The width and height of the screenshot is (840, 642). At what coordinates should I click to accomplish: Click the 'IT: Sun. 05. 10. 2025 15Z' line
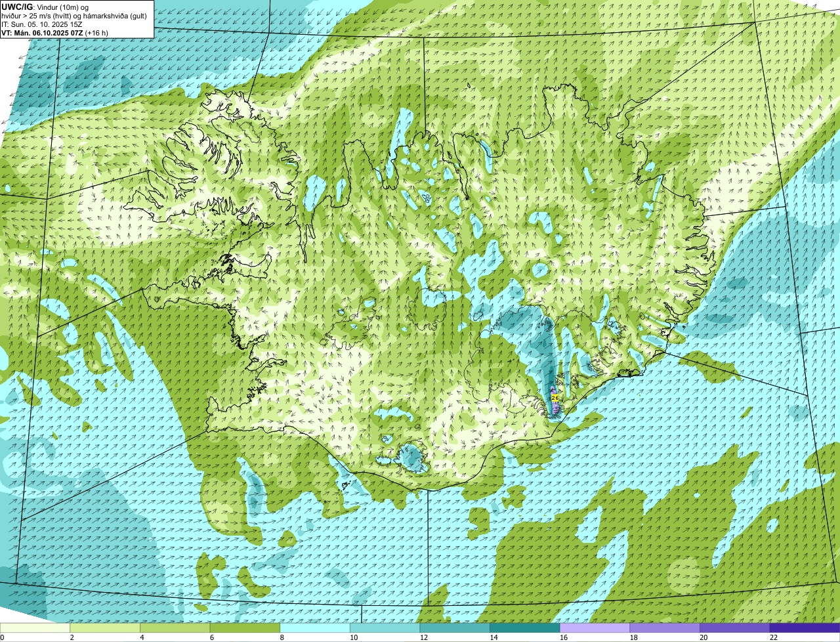[x=42, y=24]
